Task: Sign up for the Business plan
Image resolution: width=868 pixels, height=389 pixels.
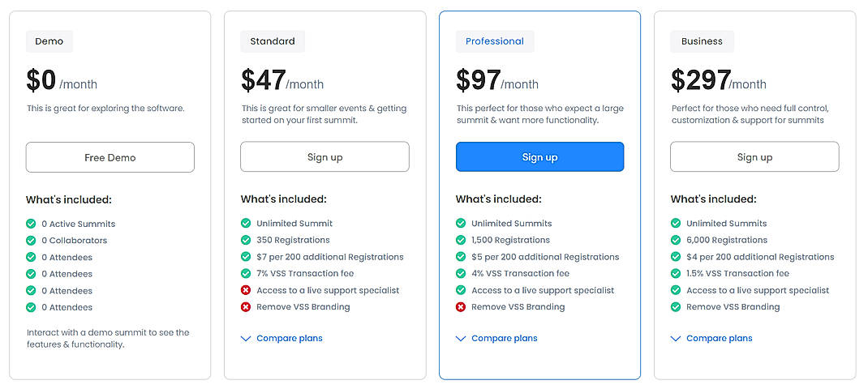Action: click(754, 156)
